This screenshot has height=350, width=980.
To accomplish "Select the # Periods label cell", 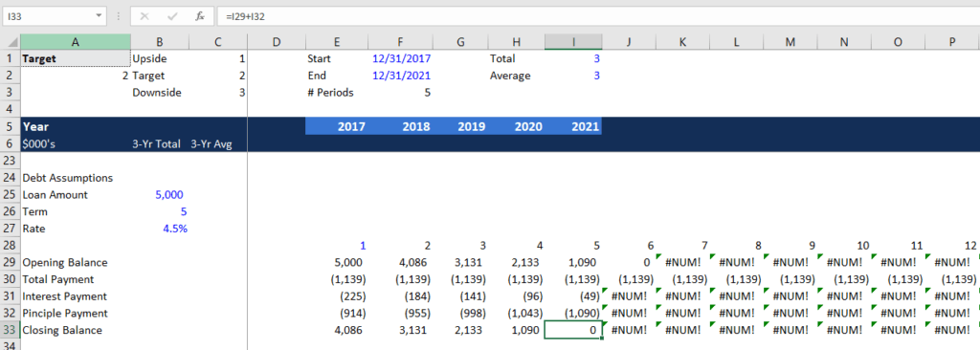I will click(x=337, y=93).
